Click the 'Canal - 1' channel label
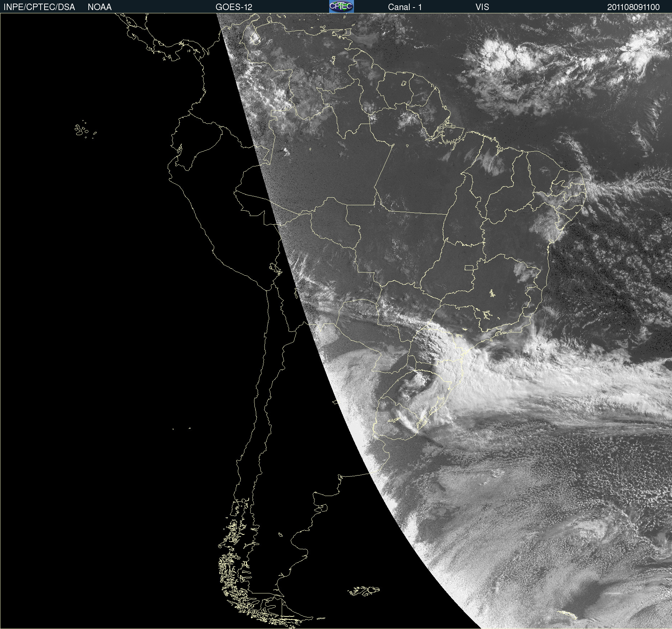This screenshot has height=629, width=672. coord(405,7)
